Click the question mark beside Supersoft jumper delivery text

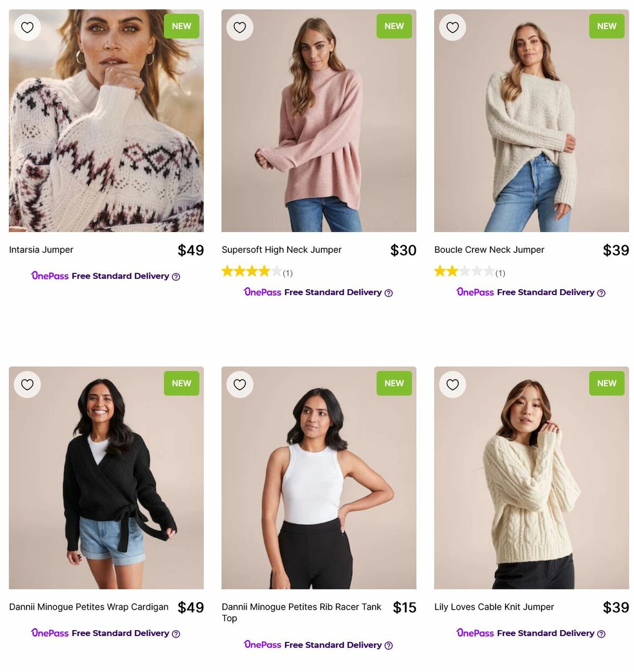coord(388,292)
